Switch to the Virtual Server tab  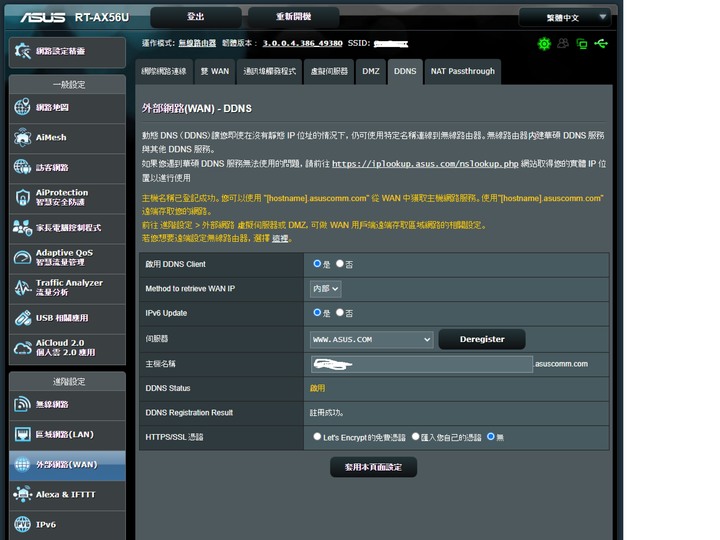329,72
